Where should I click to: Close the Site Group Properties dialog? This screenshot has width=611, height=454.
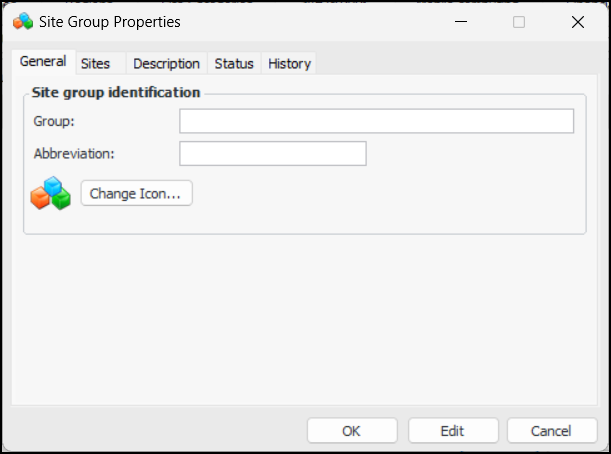pos(578,21)
